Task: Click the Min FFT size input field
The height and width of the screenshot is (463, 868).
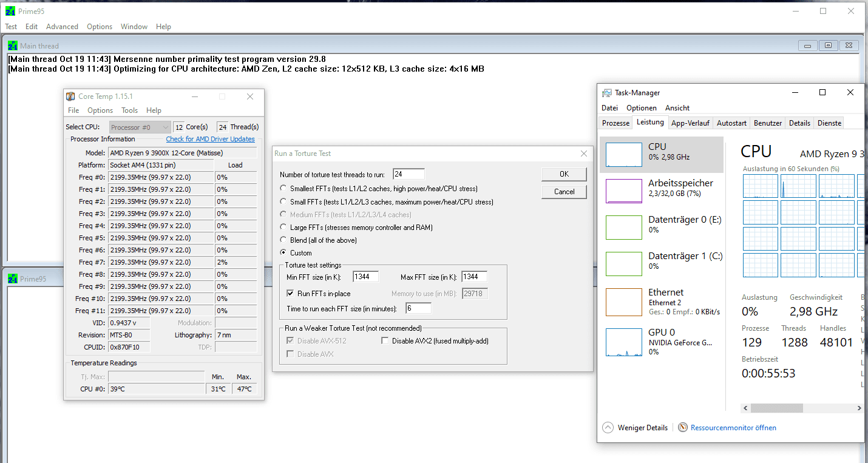Action: point(365,277)
